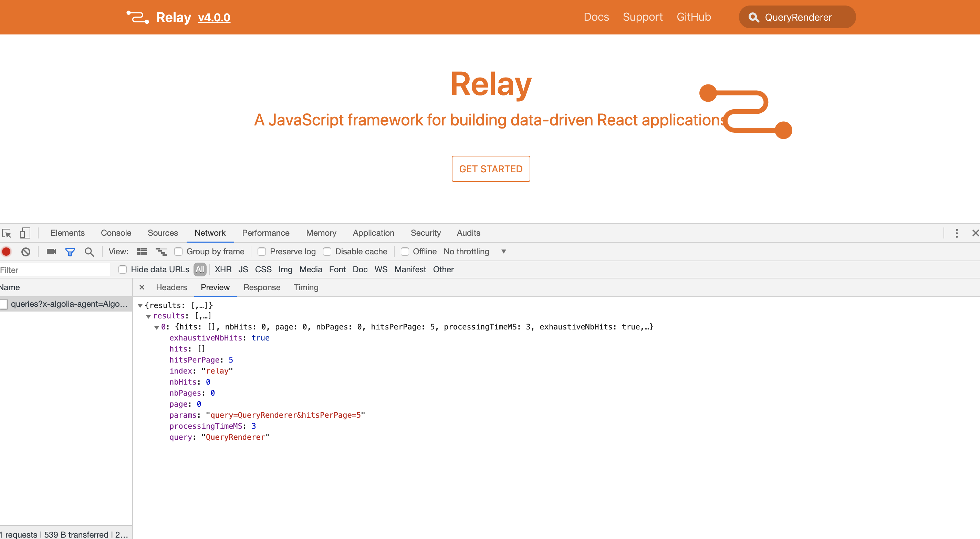Check Disable cache
Viewport: 980px width, 539px height.
tap(327, 252)
